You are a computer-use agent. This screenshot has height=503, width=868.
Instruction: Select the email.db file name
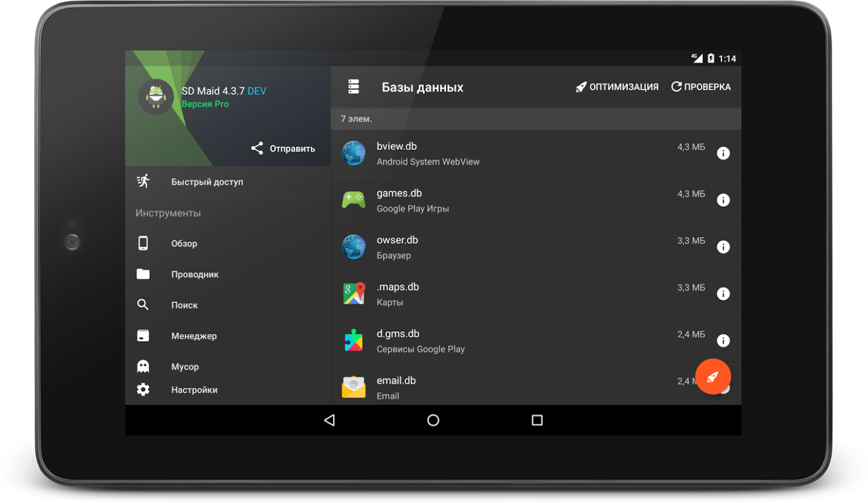click(x=396, y=381)
